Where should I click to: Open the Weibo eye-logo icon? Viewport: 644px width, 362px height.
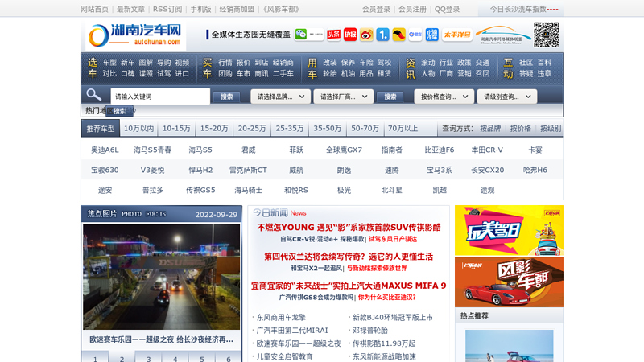pos(366,35)
